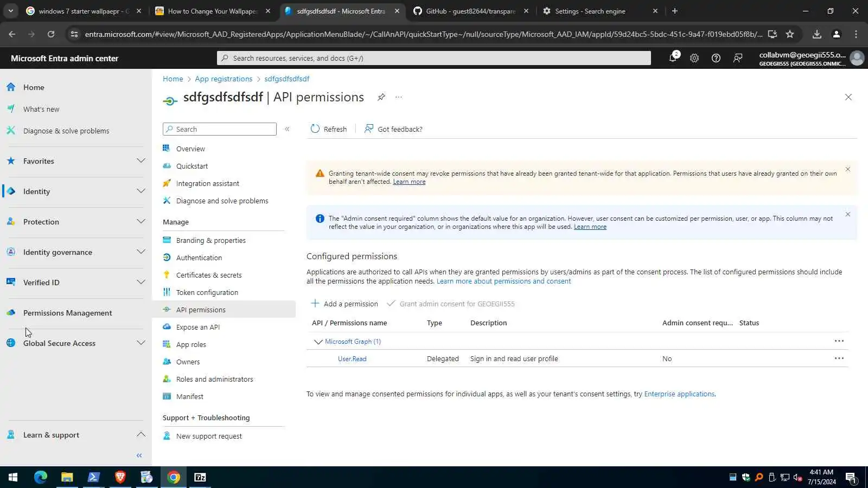Open 7-Zip from the taskbar

coord(200,477)
